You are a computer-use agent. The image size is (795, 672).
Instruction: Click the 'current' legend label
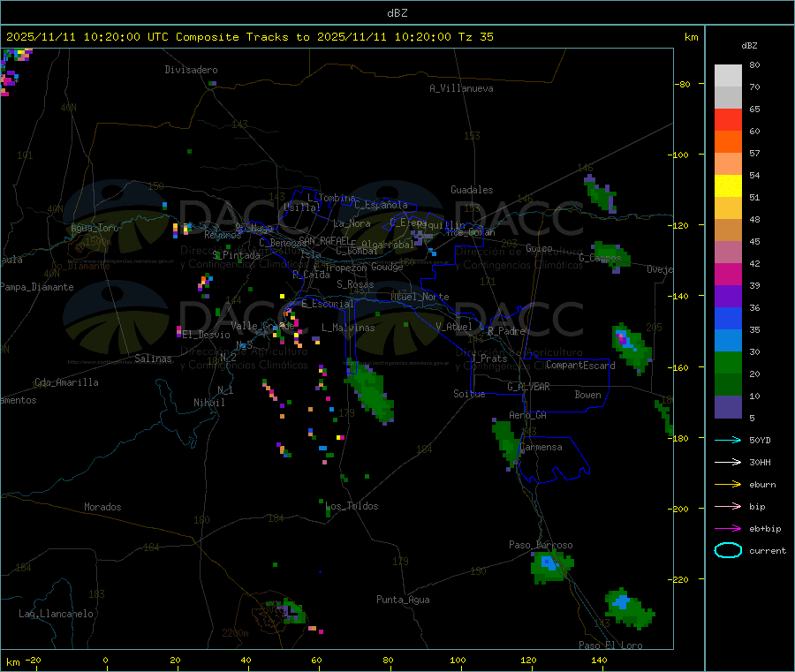pyautogui.click(x=768, y=551)
